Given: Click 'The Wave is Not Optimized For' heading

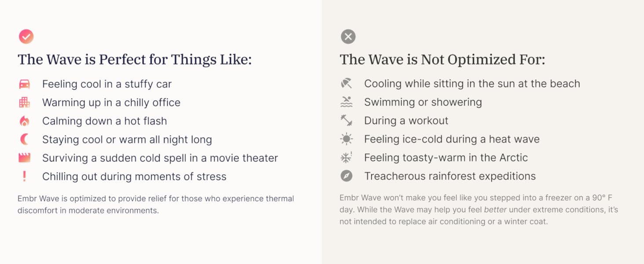Looking at the screenshot, I should (x=442, y=59).
